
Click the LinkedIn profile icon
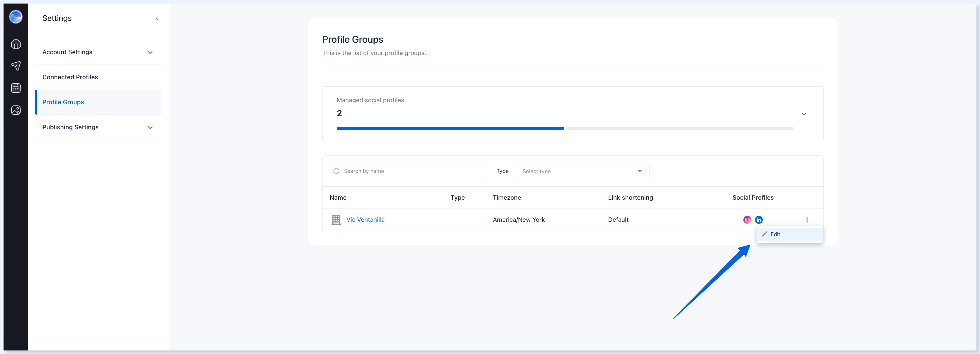pos(759,220)
